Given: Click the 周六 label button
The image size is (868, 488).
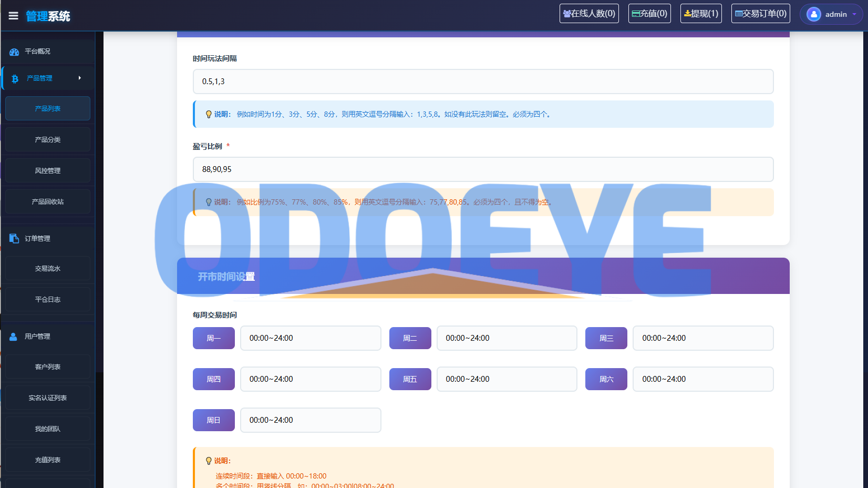Looking at the screenshot, I should coord(606,379).
